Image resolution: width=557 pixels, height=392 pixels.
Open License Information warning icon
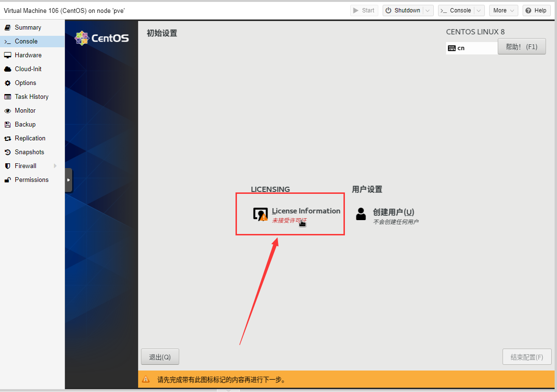click(260, 214)
